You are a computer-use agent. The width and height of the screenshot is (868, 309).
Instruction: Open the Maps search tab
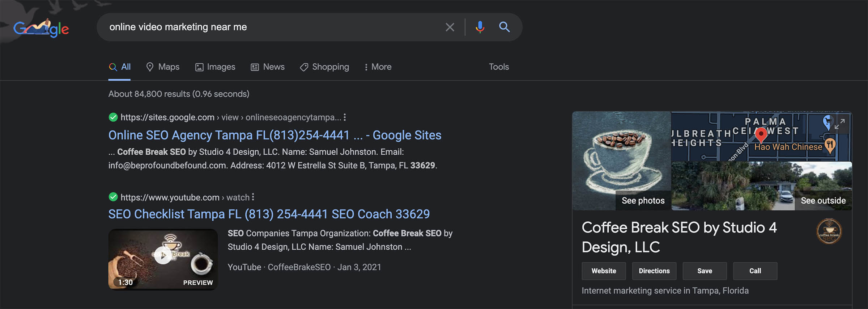click(x=163, y=67)
